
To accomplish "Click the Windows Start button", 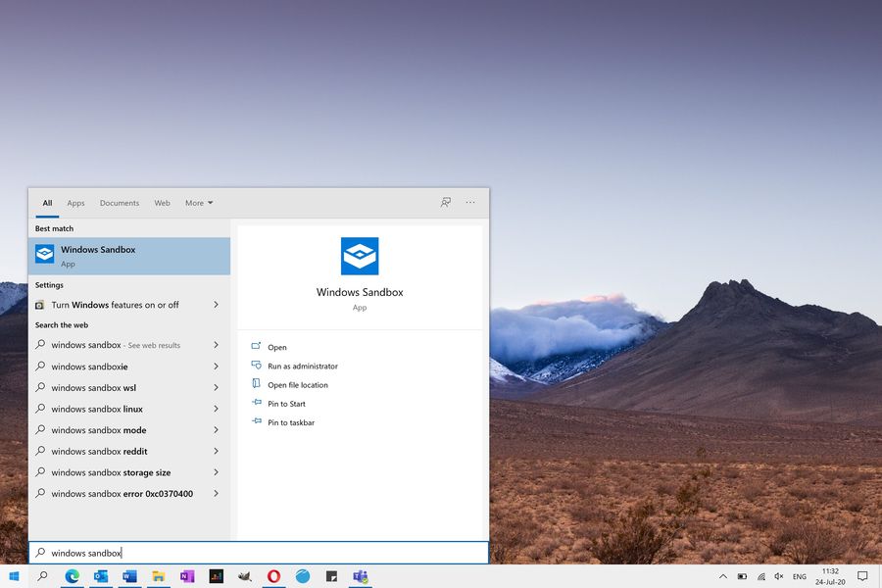I will pyautogui.click(x=14, y=576).
